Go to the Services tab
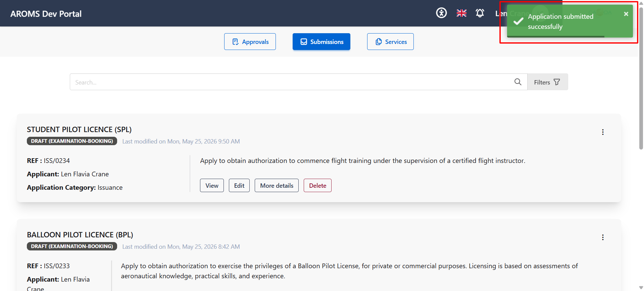644x291 pixels. [x=390, y=42]
